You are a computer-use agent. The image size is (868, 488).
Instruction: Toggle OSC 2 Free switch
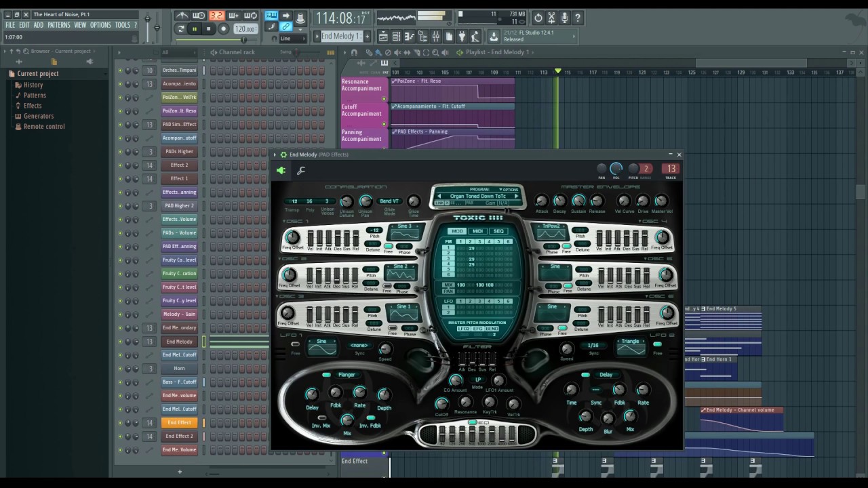coord(387,287)
